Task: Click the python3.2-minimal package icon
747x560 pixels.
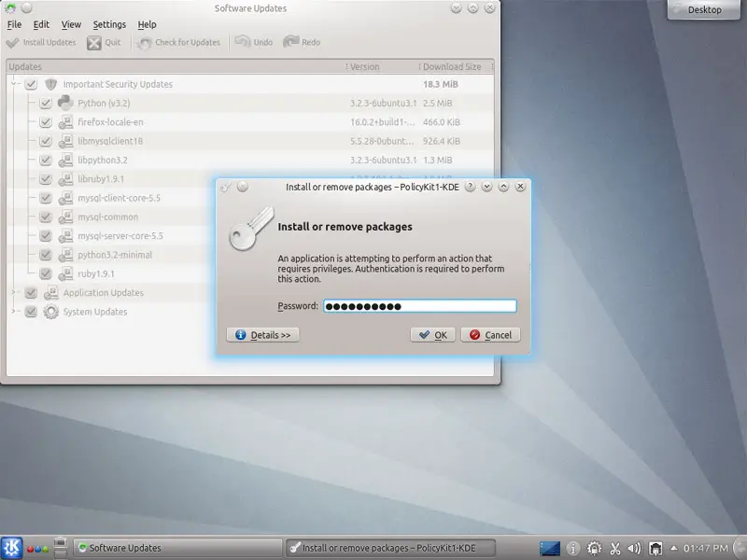Action: pos(65,255)
